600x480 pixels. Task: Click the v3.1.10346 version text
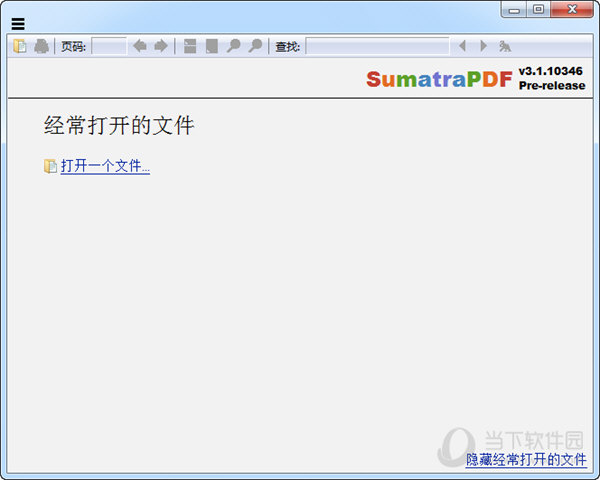(551, 71)
